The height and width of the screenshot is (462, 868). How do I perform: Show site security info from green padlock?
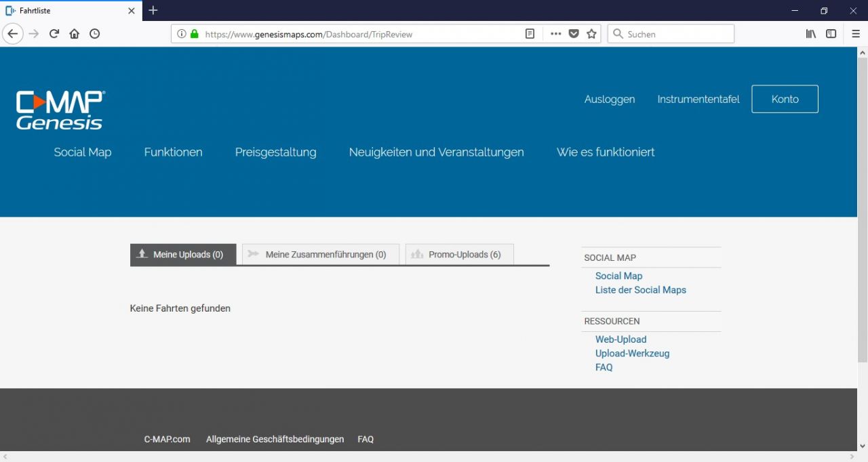click(x=195, y=34)
